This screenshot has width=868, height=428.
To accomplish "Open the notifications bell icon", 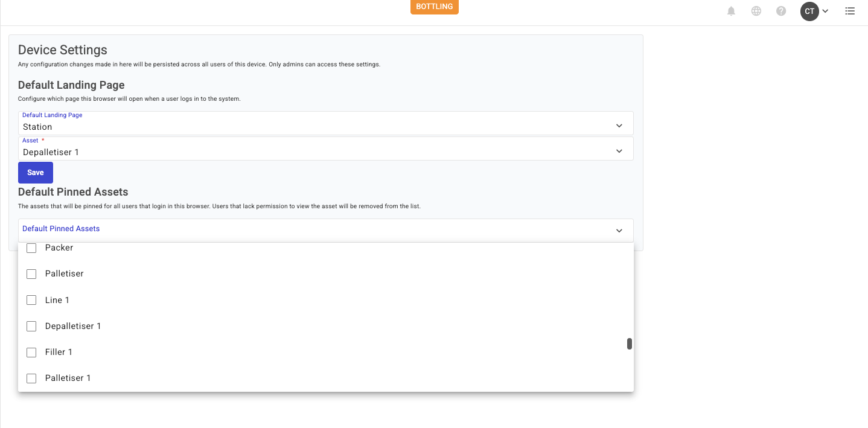I will 731,11.
